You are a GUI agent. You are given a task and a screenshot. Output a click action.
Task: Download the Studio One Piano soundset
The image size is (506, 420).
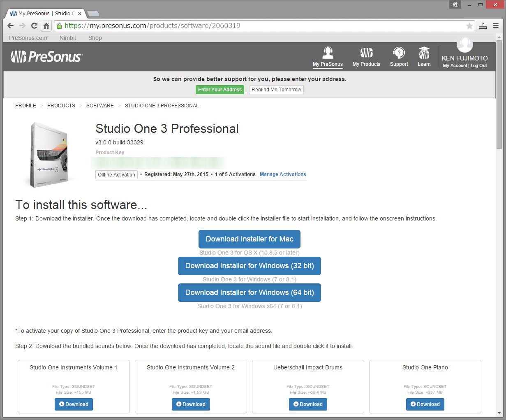(x=425, y=404)
